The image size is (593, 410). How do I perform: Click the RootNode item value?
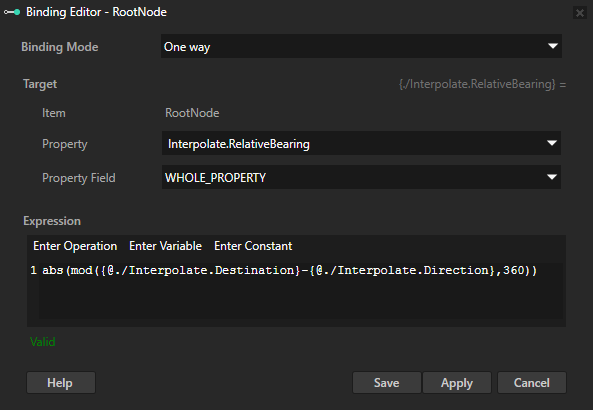point(192,113)
